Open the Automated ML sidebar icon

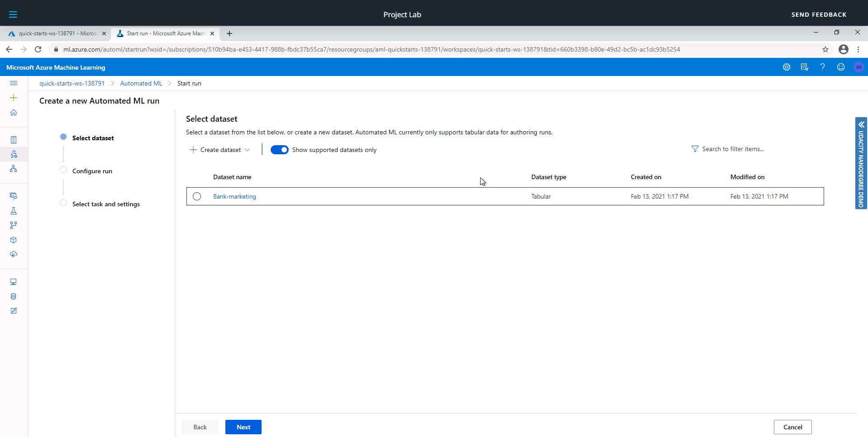pyautogui.click(x=14, y=154)
